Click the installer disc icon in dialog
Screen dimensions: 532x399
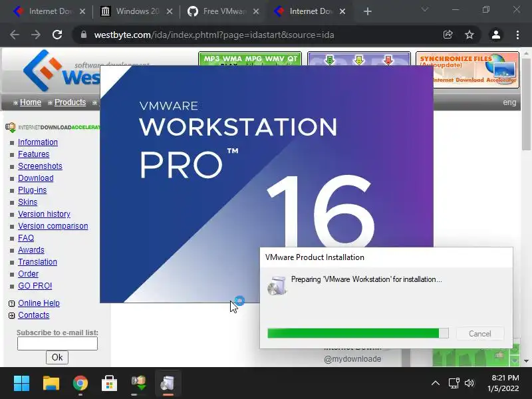[x=277, y=286]
